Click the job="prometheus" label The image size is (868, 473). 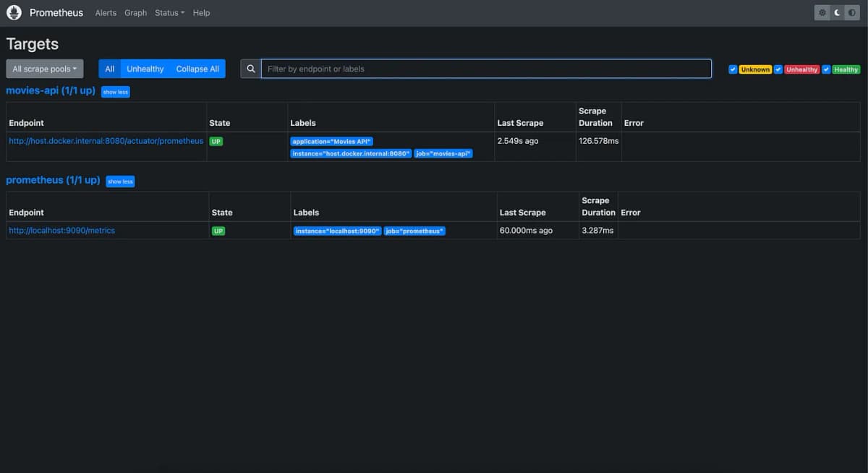(414, 231)
